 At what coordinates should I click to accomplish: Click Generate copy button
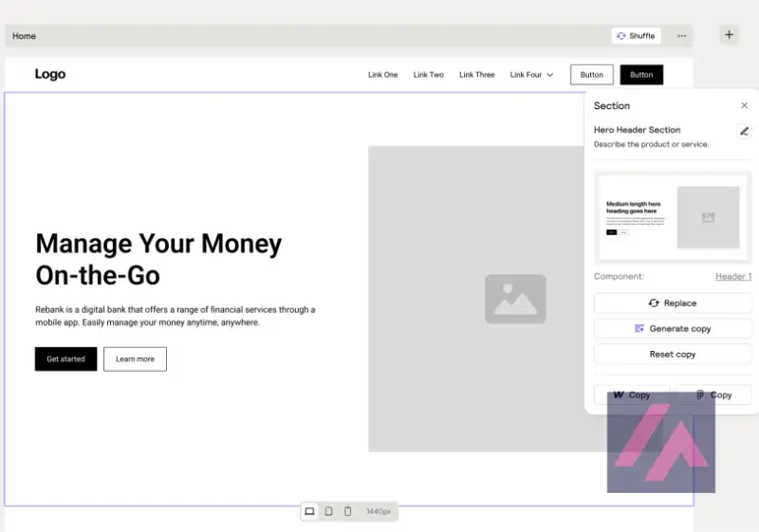(673, 329)
